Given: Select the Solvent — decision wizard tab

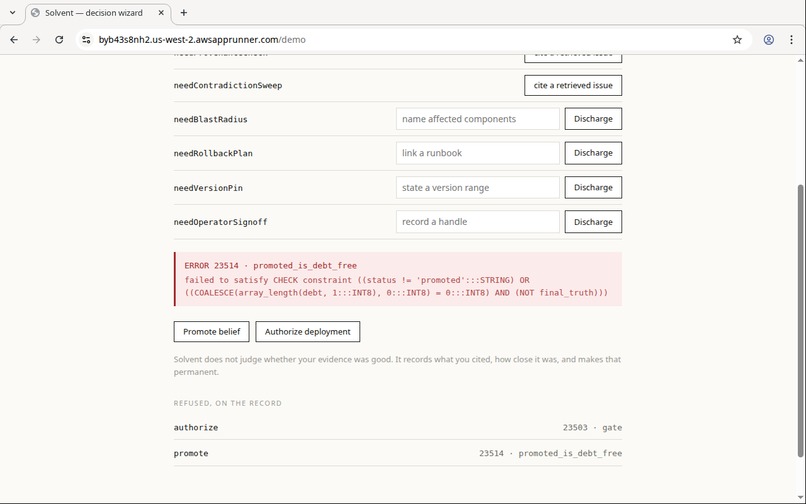Looking at the screenshot, I should click(98, 13).
